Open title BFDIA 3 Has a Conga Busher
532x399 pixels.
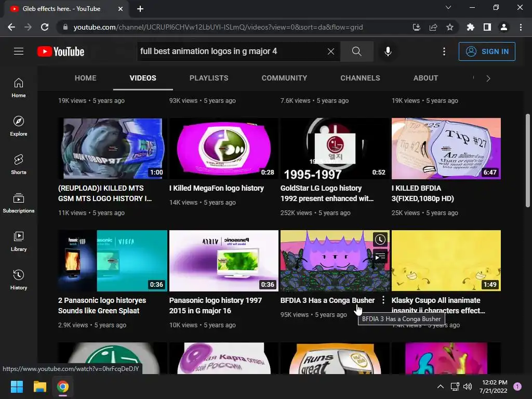tap(327, 300)
